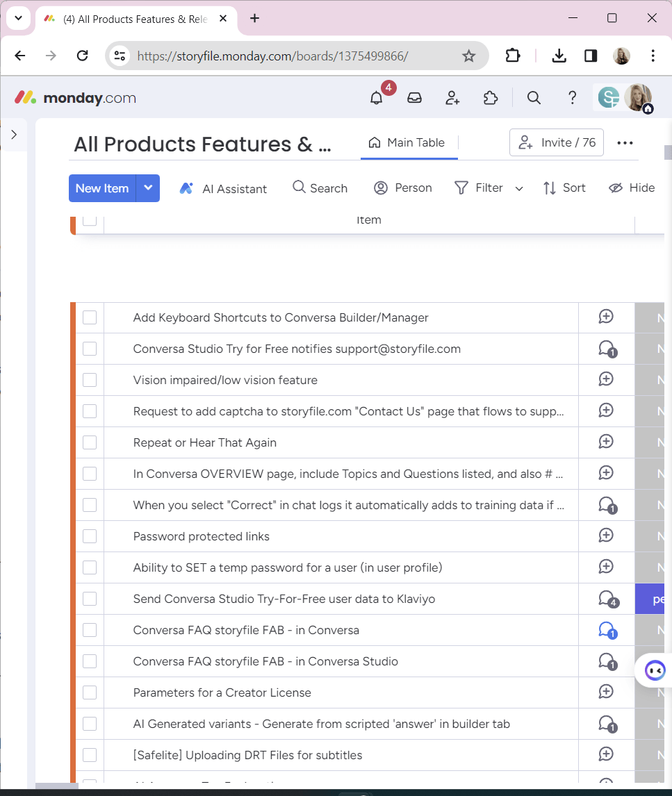
Task: Open the browser profile picture
Action: click(x=621, y=56)
